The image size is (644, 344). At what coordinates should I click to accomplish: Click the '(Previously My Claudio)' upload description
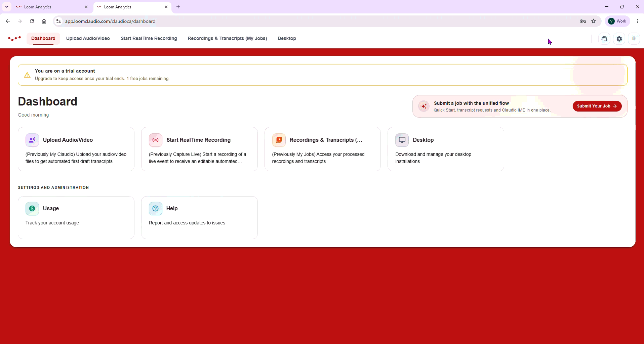pos(76,158)
